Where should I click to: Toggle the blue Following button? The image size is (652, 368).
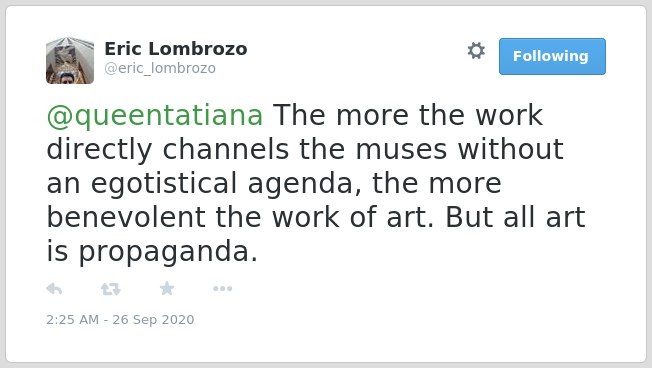coord(552,57)
